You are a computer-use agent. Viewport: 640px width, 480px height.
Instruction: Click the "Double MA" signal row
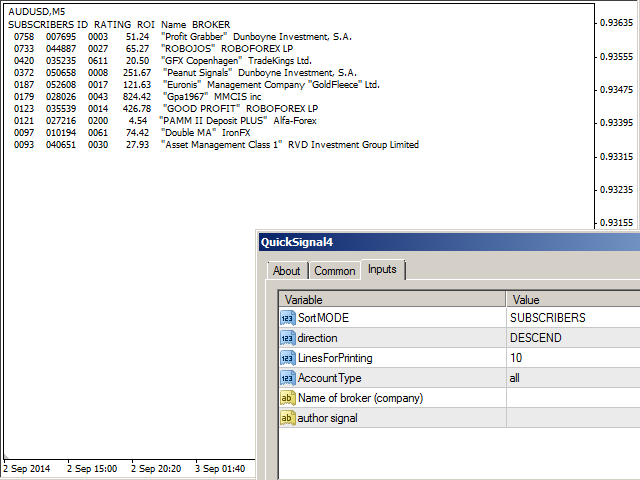coord(132,133)
